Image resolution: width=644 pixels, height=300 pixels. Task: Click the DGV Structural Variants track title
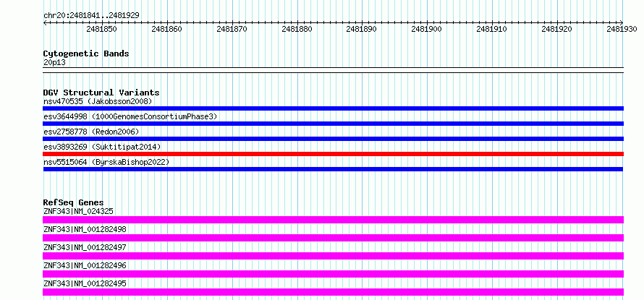point(101,93)
